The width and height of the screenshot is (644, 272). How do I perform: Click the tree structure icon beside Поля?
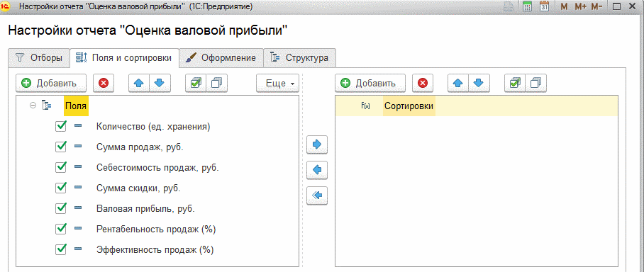pyautogui.click(x=46, y=106)
